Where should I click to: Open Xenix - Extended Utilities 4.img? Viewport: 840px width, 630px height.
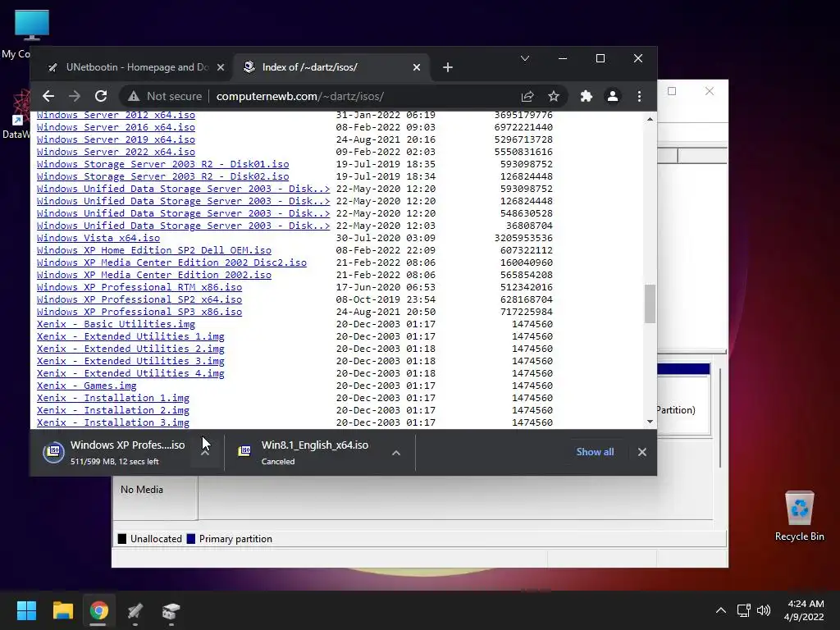click(x=130, y=374)
